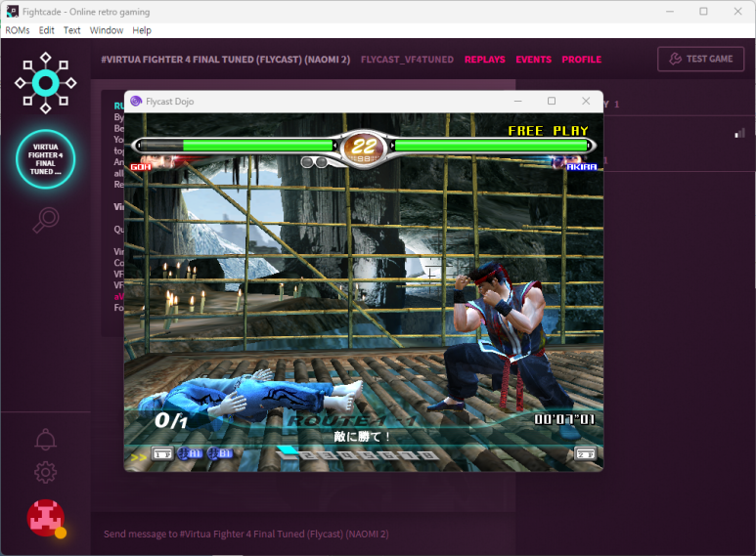Click the FREE PLAY text in game
The height and width of the screenshot is (556, 756).
[549, 131]
